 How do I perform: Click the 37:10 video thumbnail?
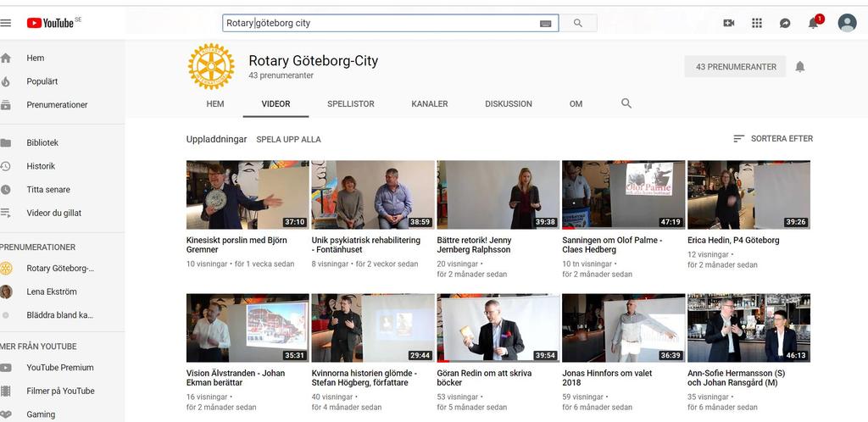pyautogui.click(x=248, y=195)
